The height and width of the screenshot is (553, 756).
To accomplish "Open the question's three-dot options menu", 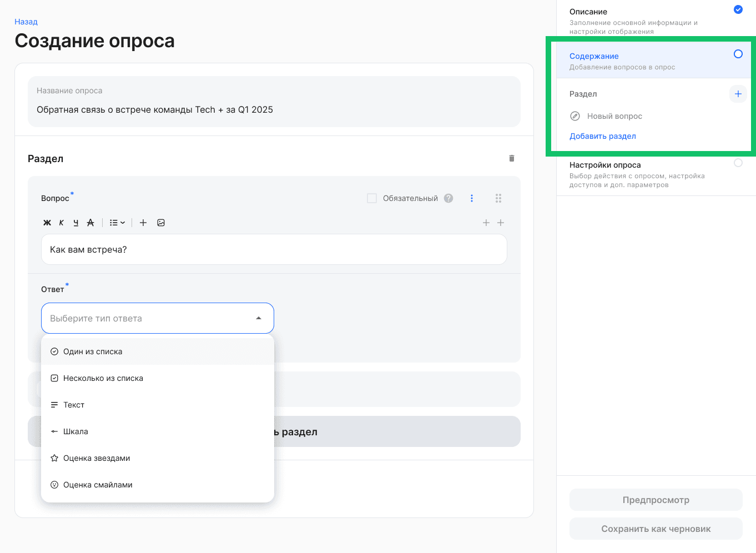I will click(x=471, y=198).
